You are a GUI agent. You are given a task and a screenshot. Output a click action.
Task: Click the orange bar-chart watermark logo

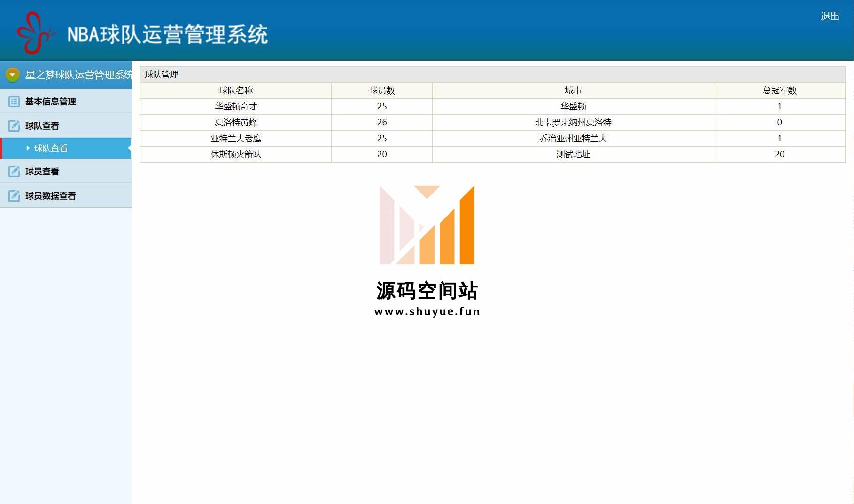427,225
